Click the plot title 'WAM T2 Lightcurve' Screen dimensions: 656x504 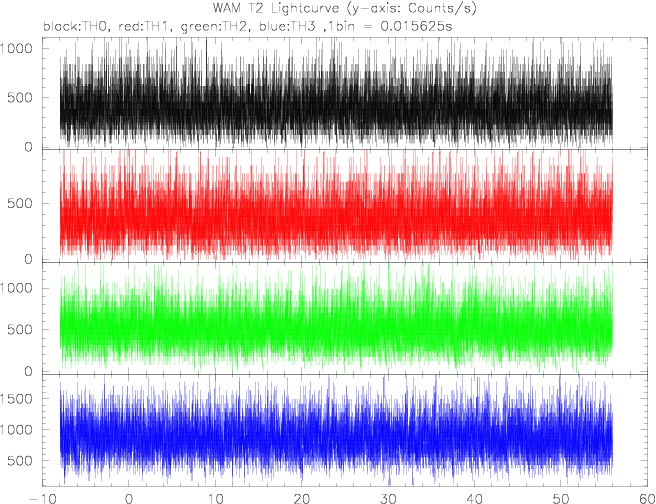276,8
